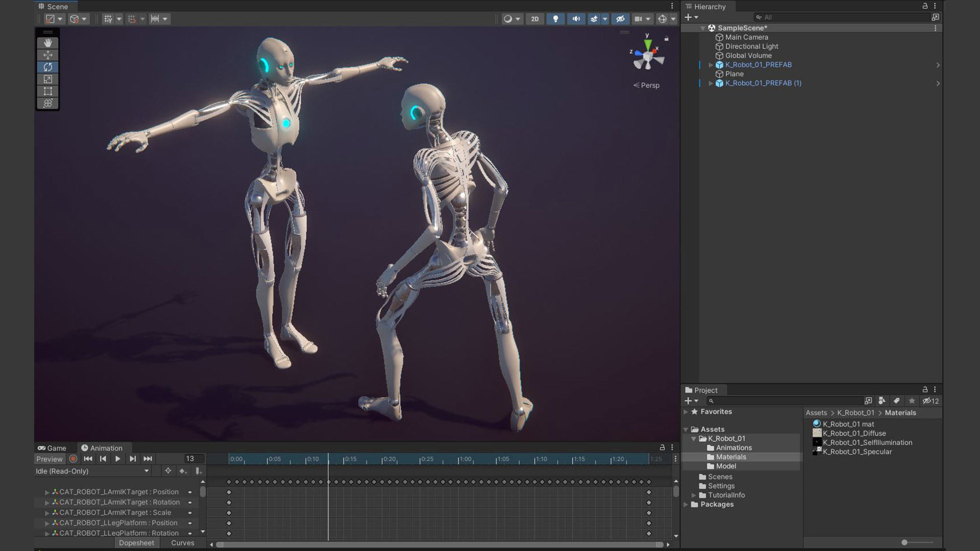The width and height of the screenshot is (980, 551).
Task: Play the animation clip
Action: point(118,459)
